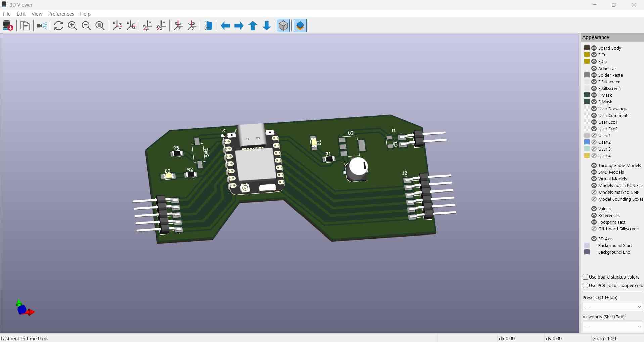Pan the board up
644x342 pixels.
click(x=253, y=26)
